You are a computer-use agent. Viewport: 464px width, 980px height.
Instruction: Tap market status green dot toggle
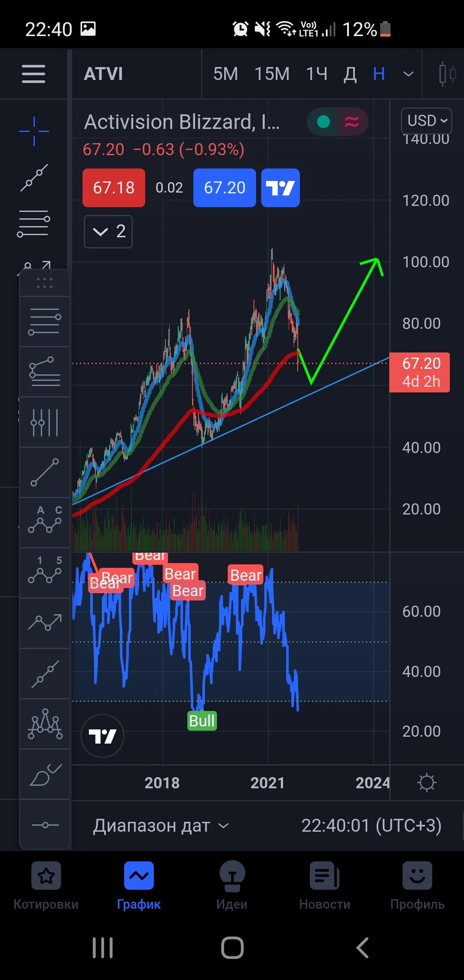(x=323, y=122)
